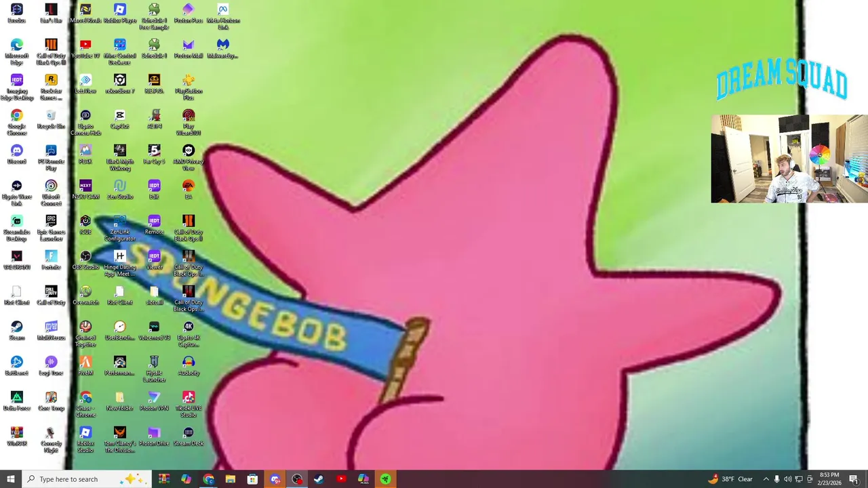The image size is (868, 488).
Task: Click the taskbar search box
Action: tap(87, 479)
